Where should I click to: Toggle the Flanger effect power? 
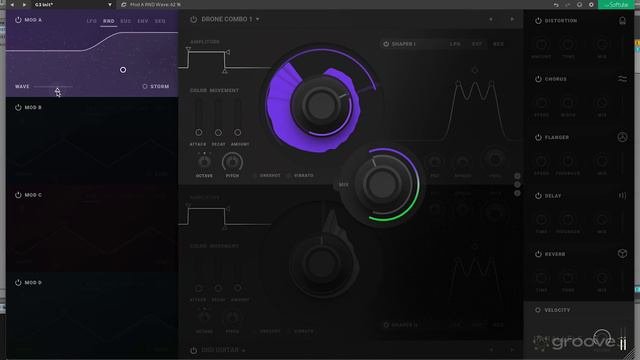pos(538,137)
